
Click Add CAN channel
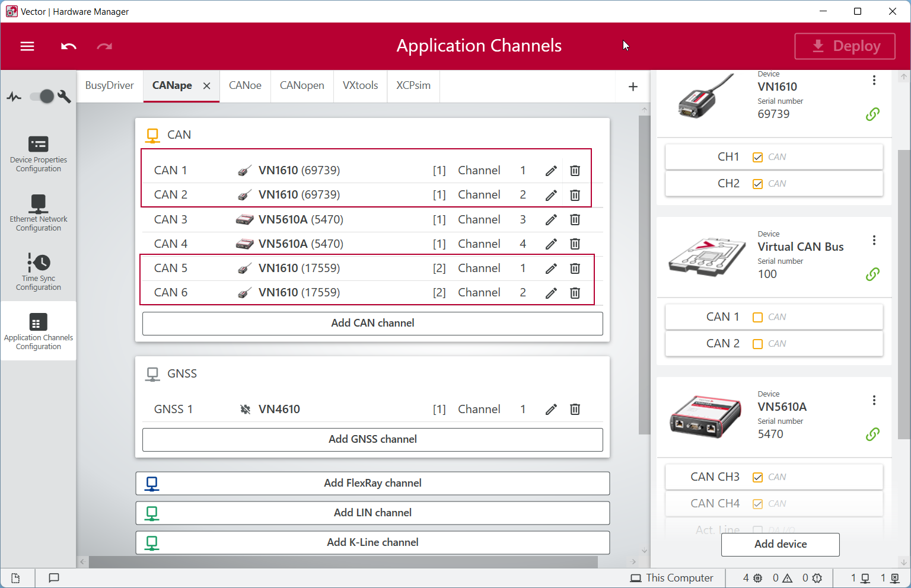[372, 324]
